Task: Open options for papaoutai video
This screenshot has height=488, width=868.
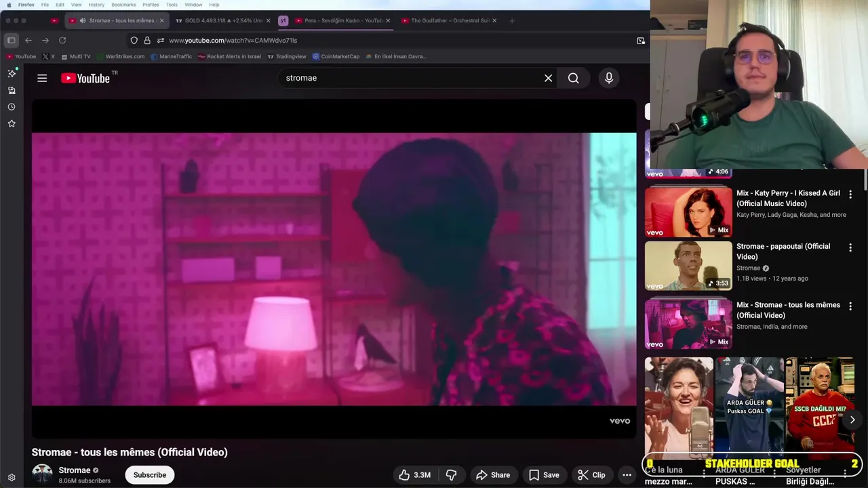Action: pyautogui.click(x=850, y=248)
